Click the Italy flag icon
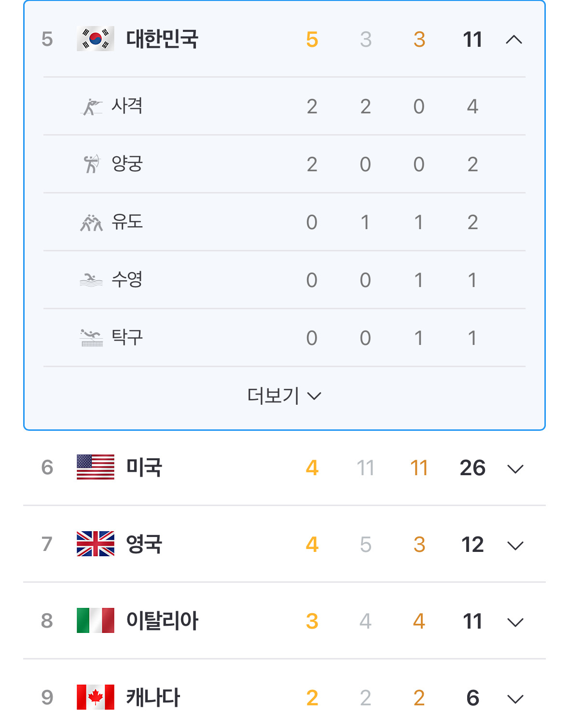Image resolution: width=569 pixels, height=728 pixels. [96, 620]
